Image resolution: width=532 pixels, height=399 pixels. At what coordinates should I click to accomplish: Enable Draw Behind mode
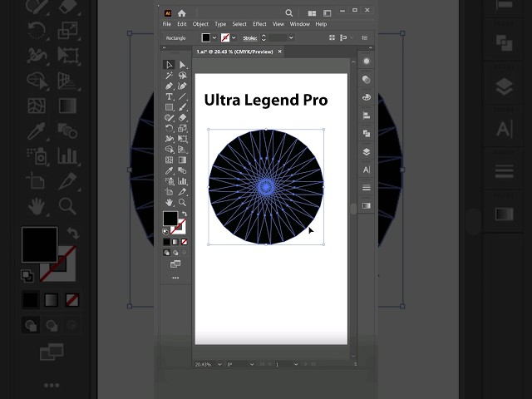click(x=175, y=253)
